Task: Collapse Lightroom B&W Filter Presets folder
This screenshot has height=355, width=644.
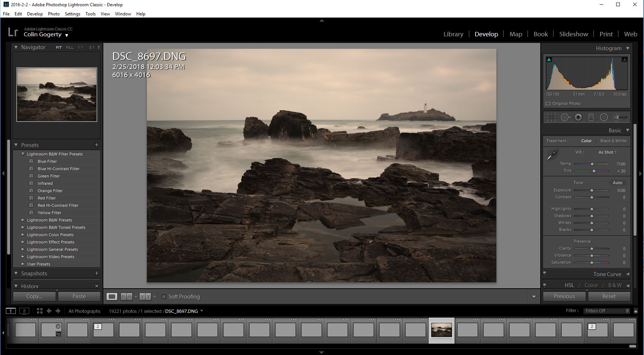Action: pyautogui.click(x=23, y=154)
